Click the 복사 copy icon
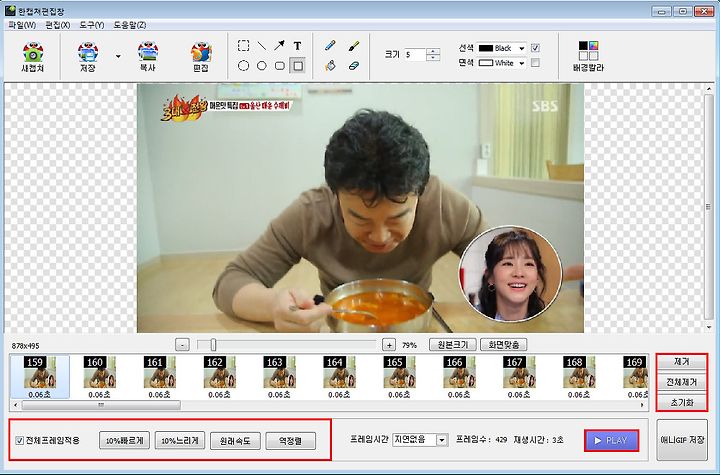720x475 pixels. point(148,57)
